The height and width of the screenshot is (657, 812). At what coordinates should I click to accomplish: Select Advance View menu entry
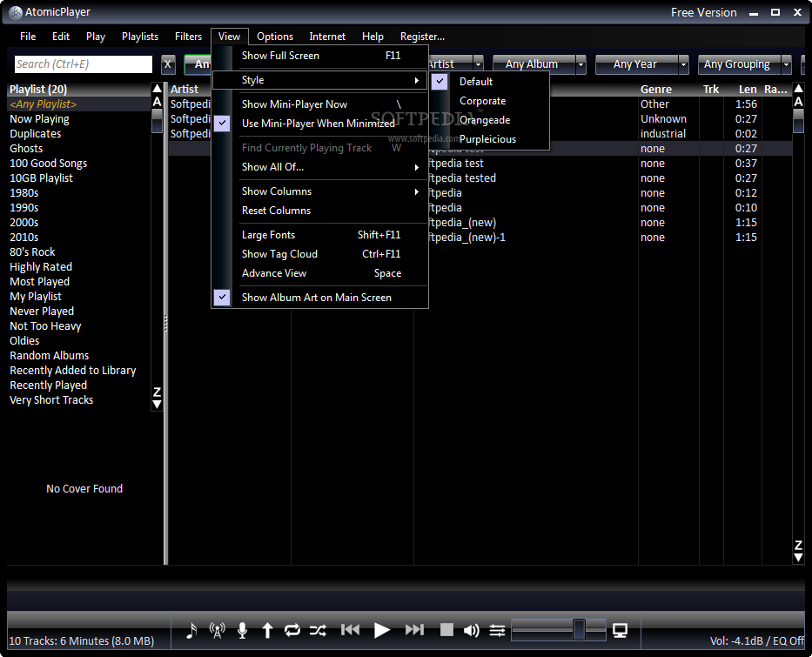tap(319, 273)
